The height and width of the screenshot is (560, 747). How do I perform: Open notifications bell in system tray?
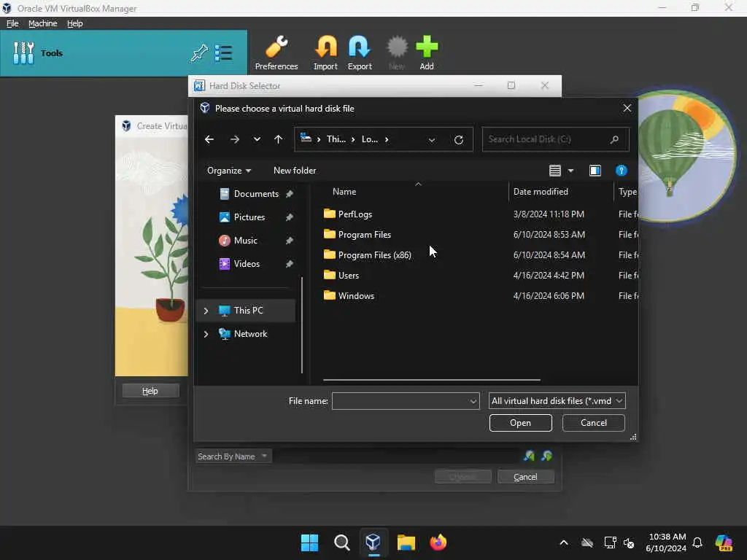[x=697, y=542]
